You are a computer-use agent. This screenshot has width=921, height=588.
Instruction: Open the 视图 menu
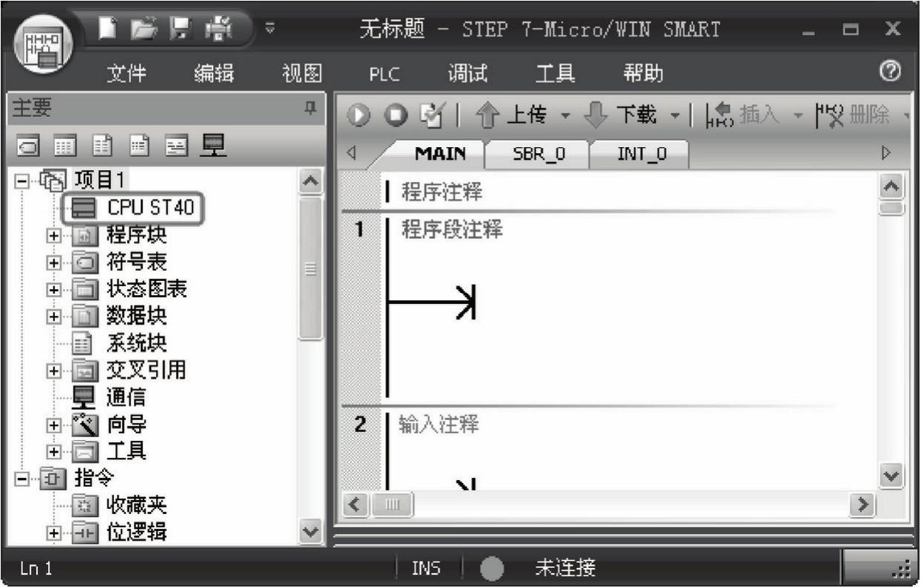tap(303, 74)
